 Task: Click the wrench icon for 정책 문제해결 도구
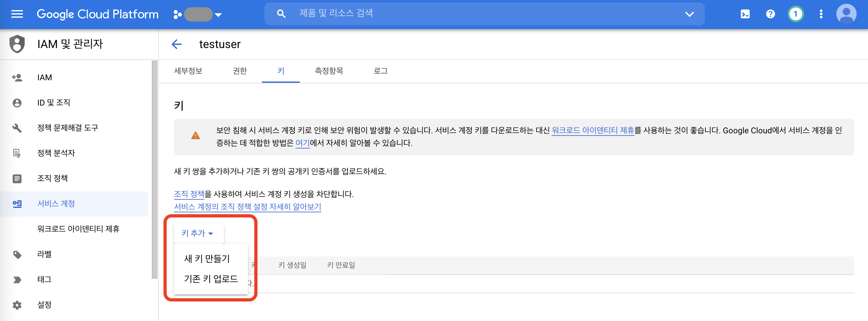click(17, 128)
